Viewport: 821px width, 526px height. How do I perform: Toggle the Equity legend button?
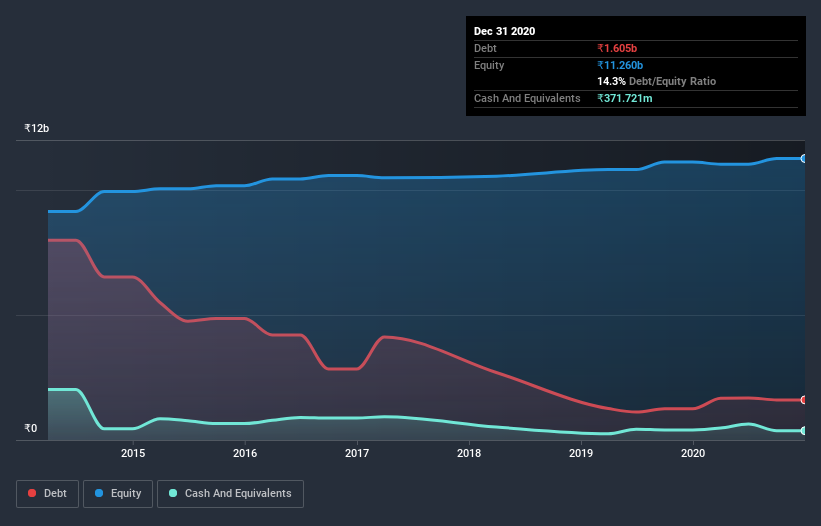click(x=118, y=494)
